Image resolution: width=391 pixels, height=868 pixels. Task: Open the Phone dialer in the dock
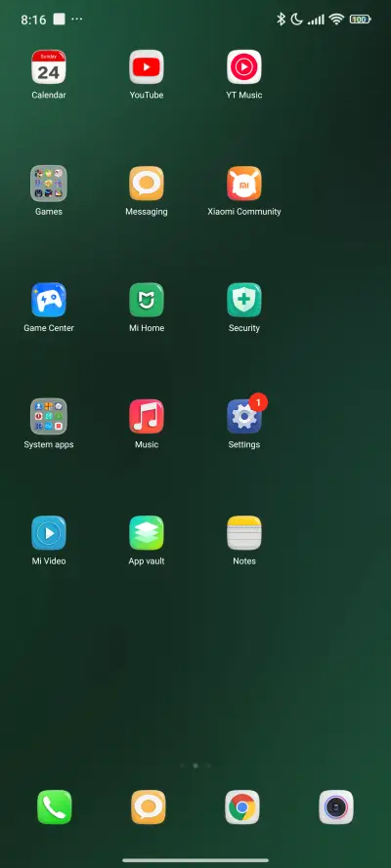coord(55,807)
